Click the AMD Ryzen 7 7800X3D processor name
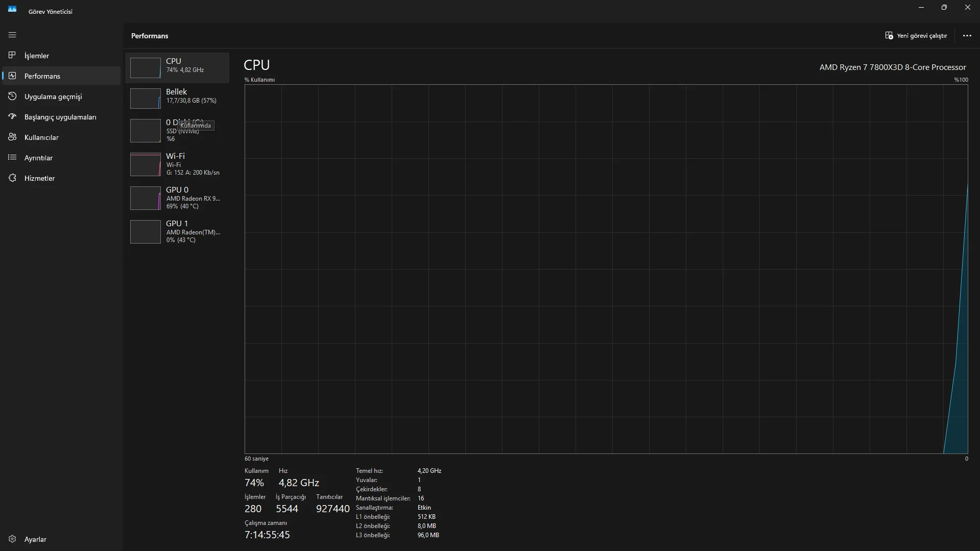The image size is (980, 551). [892, 67]
